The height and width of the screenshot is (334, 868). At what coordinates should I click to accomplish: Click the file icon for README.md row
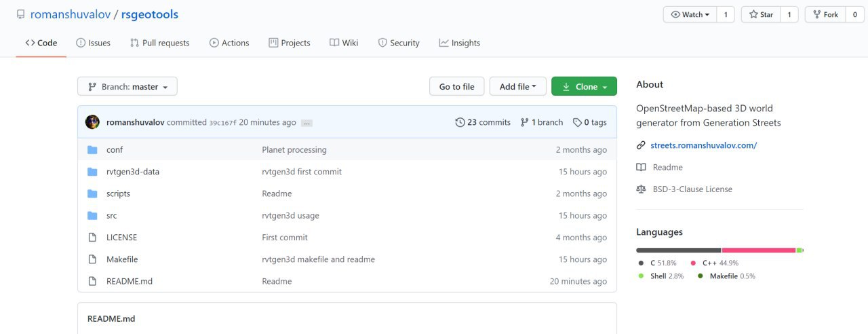click(92, 281)
